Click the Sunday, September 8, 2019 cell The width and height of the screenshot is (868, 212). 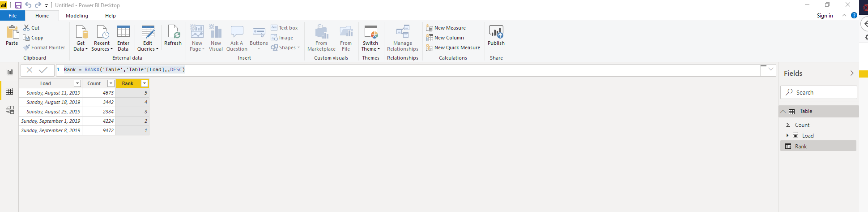(51, 130)
